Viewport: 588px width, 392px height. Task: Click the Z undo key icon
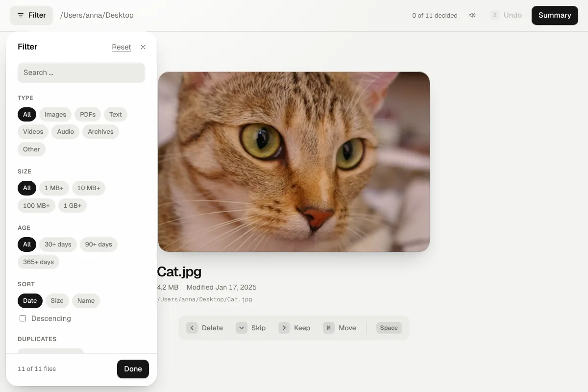point(495,15)
